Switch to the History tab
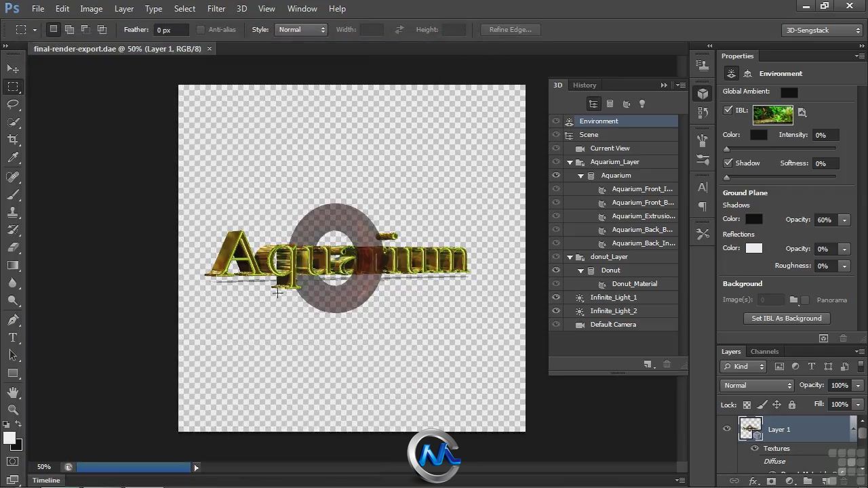Screen dimensions: 868x488 585,85
